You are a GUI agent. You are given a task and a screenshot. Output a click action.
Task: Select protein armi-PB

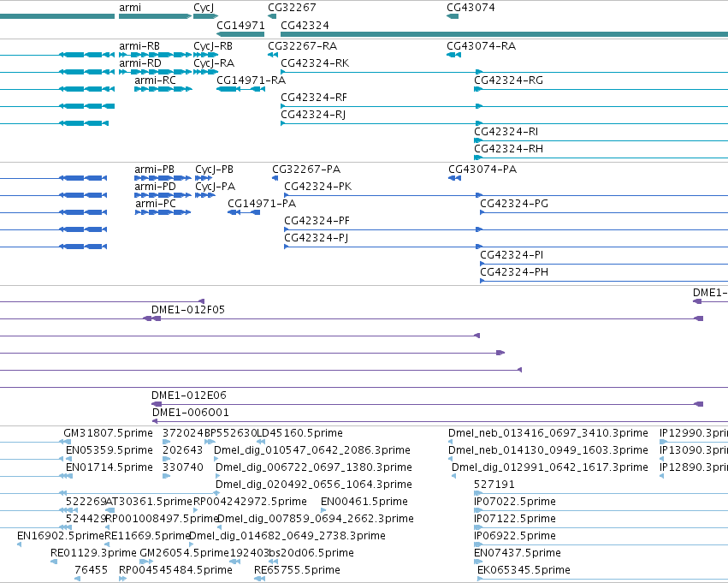tap(155, 170)
